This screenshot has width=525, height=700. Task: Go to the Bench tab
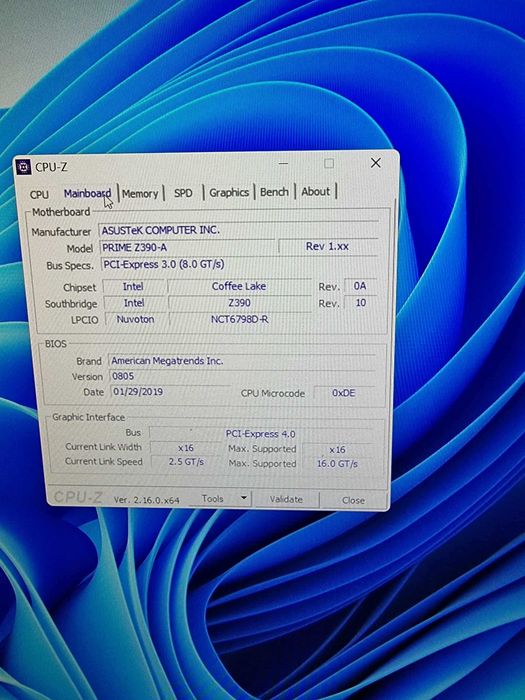click(x=274, y=192)
